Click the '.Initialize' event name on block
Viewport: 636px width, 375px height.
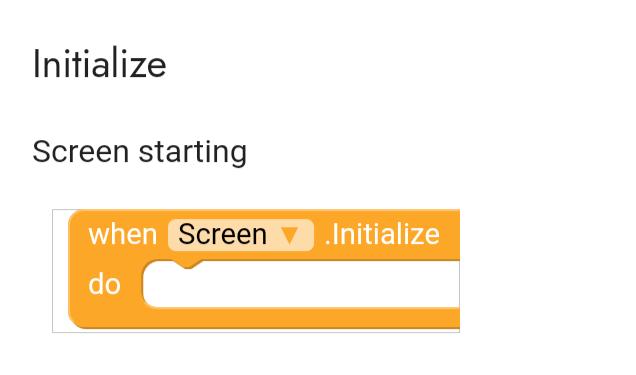point(382,235)
